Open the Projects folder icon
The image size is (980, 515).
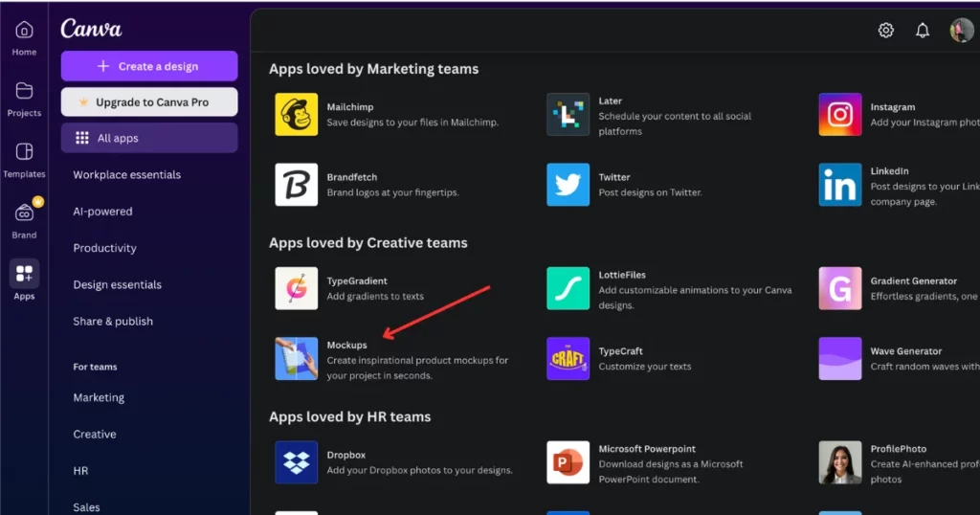pos(24,91)
